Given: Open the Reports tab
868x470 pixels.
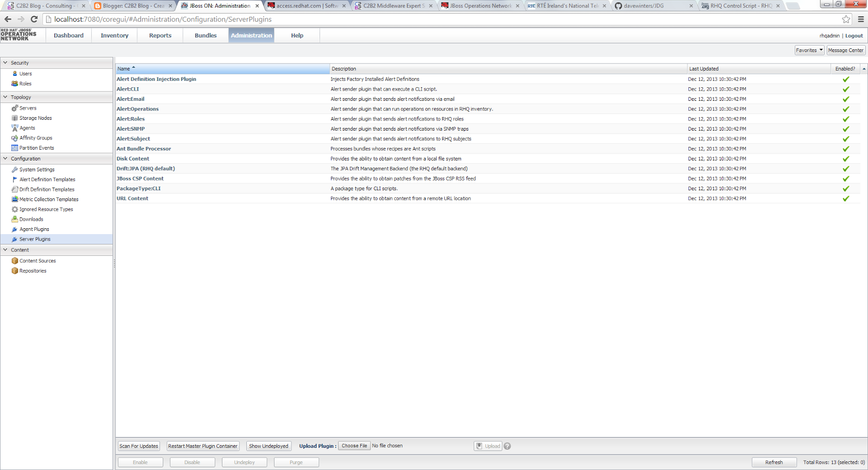Looking at the screenshot, I should tap(160, 35).
